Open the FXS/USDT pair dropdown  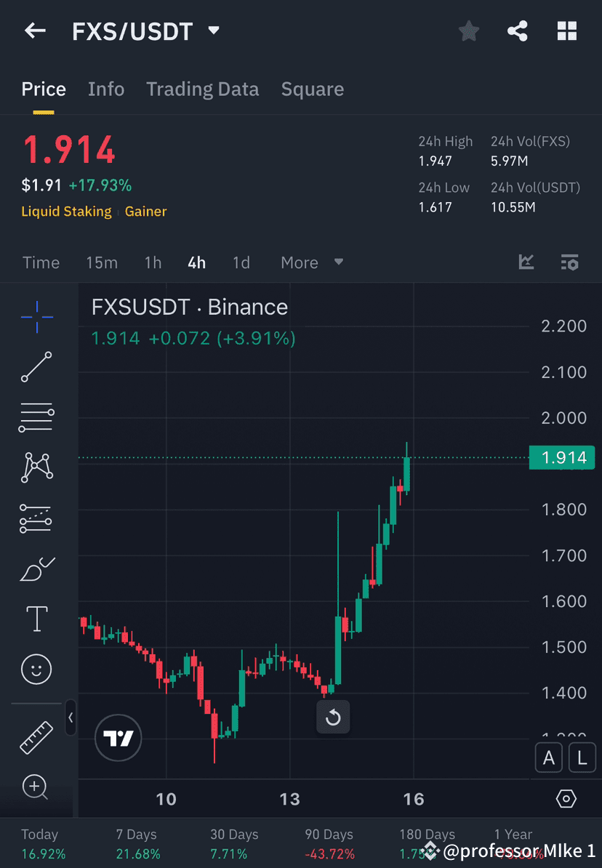pyautogui.click(x=212, y=31)
